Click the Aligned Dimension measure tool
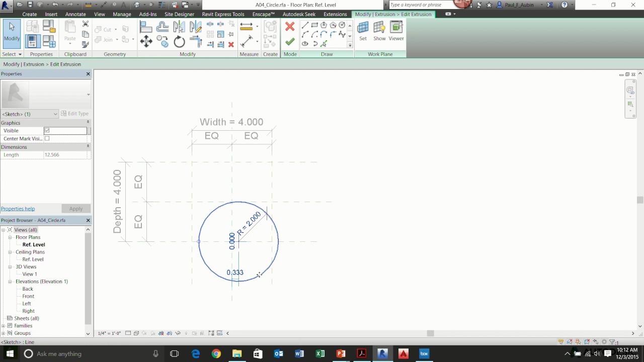The width and height of the screenshot is (644, 362). click(247, 41)
